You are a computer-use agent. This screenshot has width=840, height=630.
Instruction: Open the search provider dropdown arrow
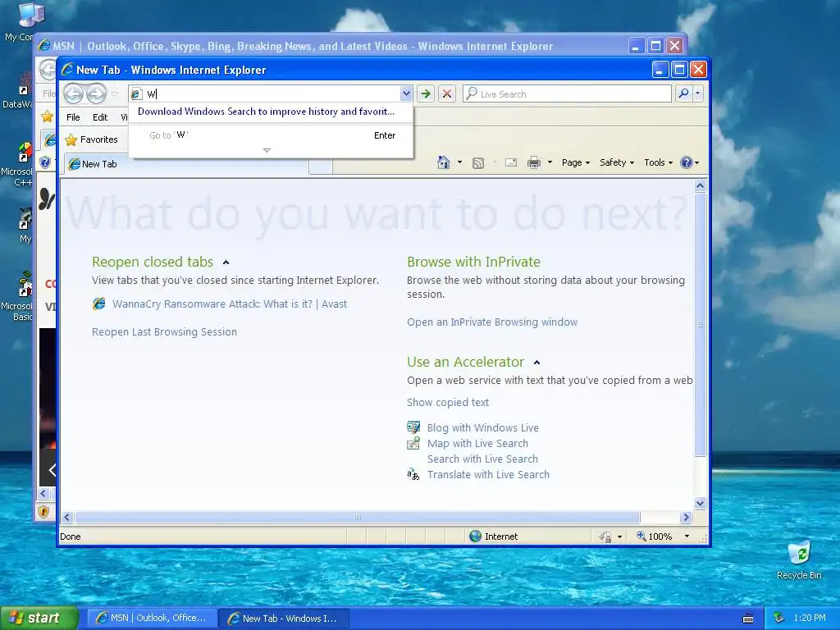coord(697,94)
